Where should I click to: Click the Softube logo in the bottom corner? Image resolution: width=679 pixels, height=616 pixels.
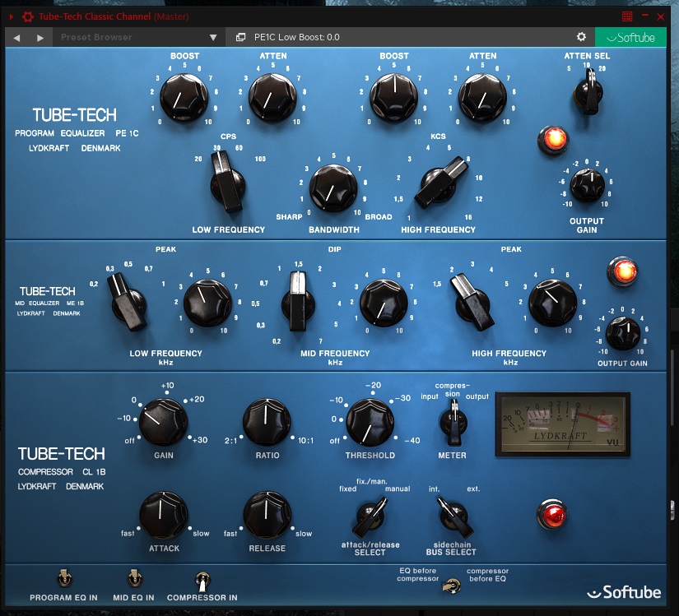coord(624,592)
